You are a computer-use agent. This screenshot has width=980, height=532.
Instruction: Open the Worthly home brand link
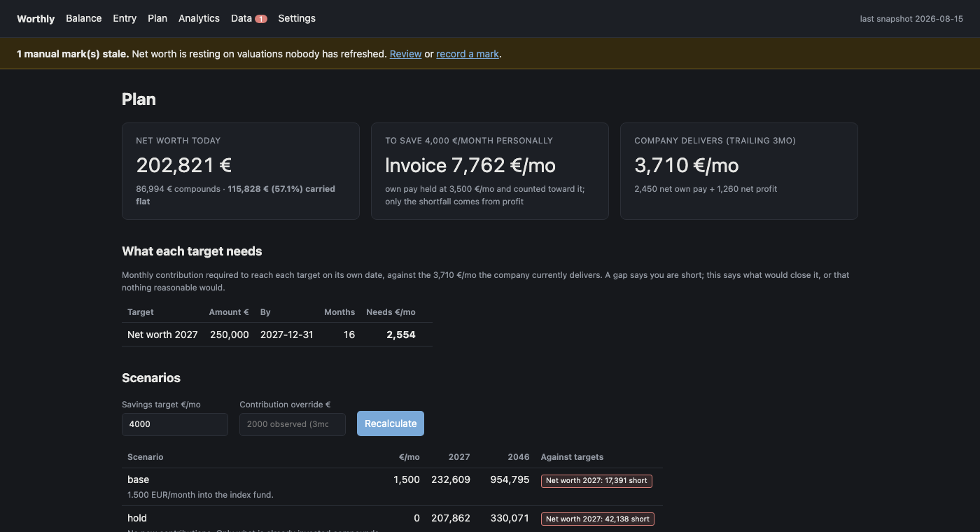(36, 19)
